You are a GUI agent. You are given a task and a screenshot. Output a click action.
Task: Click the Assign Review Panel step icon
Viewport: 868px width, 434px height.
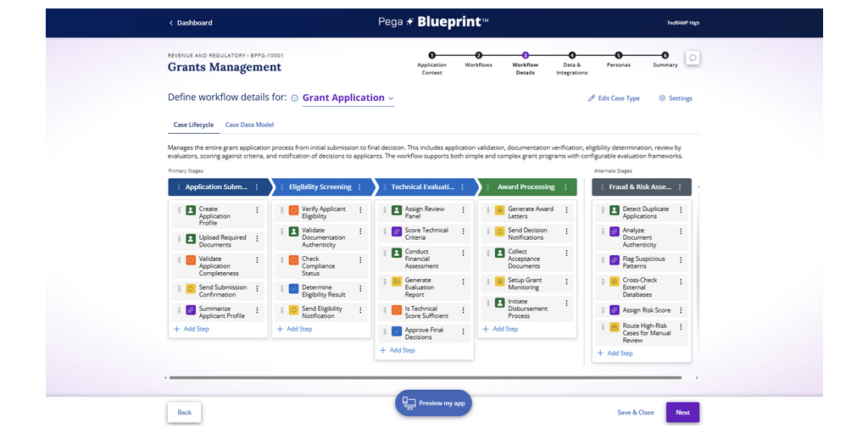pos(397,210)
